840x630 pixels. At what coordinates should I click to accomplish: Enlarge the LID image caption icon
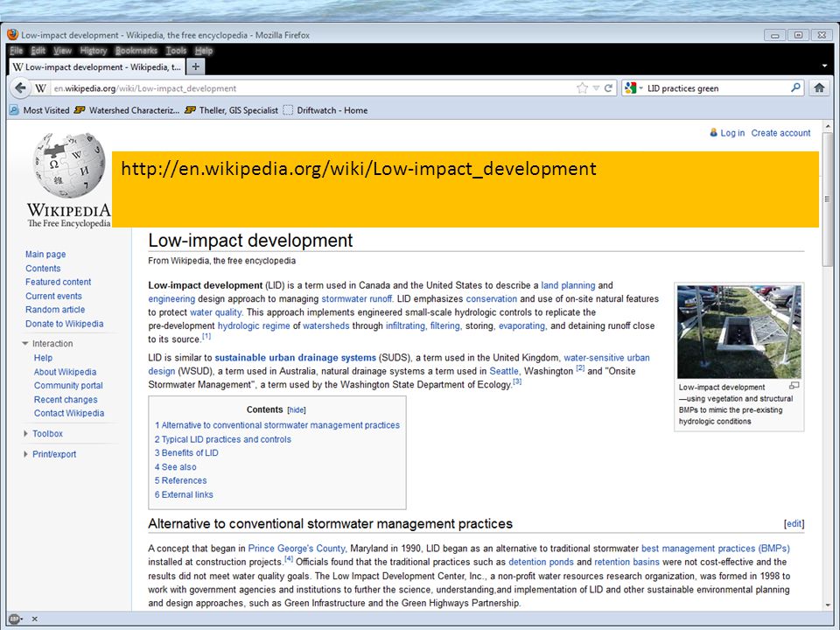[794, 385]
